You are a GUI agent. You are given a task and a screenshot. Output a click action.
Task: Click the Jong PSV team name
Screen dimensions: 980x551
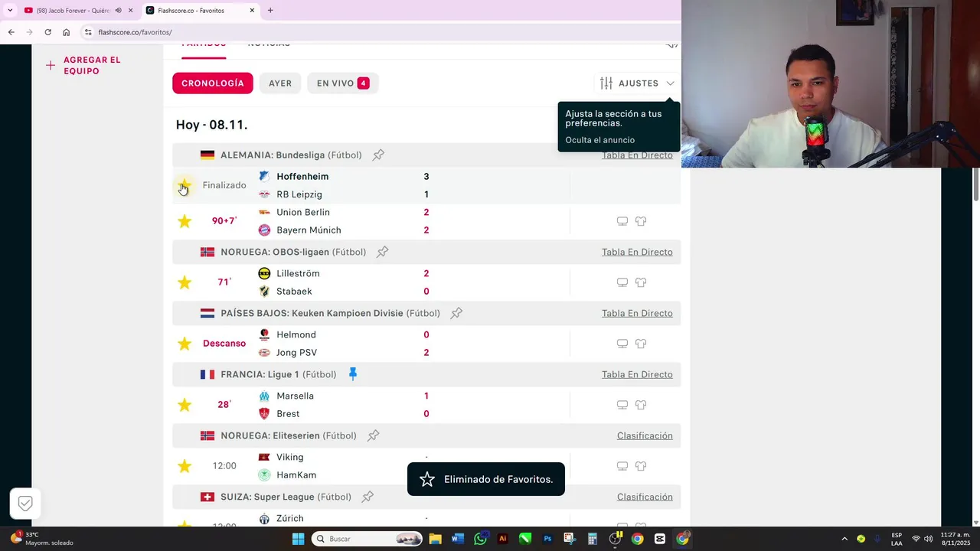pos(296,353)
